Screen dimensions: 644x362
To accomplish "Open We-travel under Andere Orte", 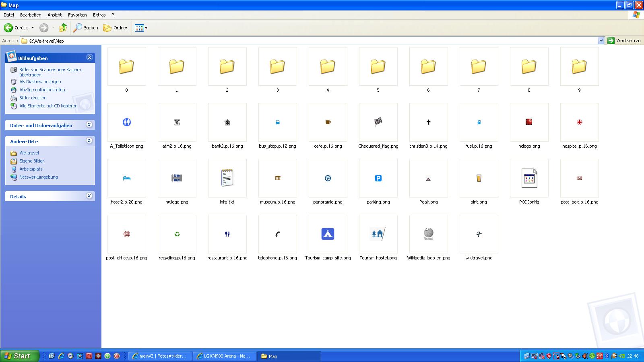I will tap(29, 153).
